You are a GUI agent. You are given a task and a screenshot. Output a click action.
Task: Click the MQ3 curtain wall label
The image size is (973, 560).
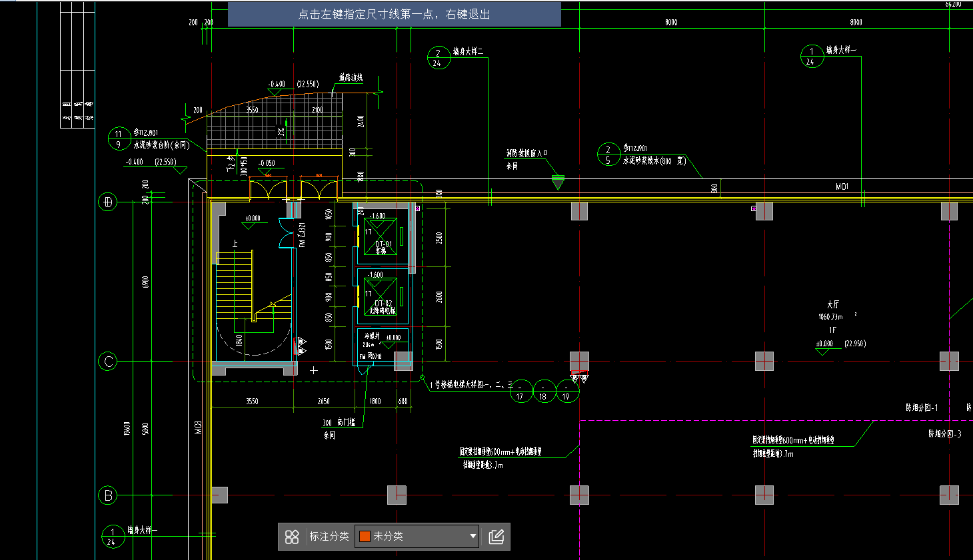[198, 427]
